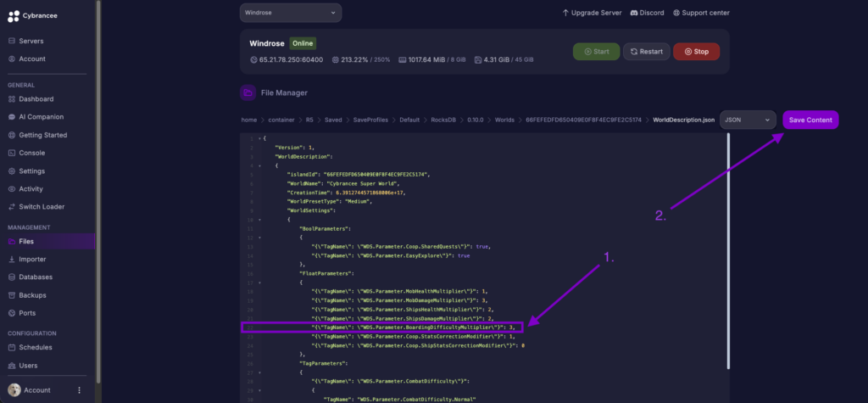Open the Console page icon
Image resolution: width=868 pixels, height=403 pixels.
pyautogui.click(x=12, y=153)
